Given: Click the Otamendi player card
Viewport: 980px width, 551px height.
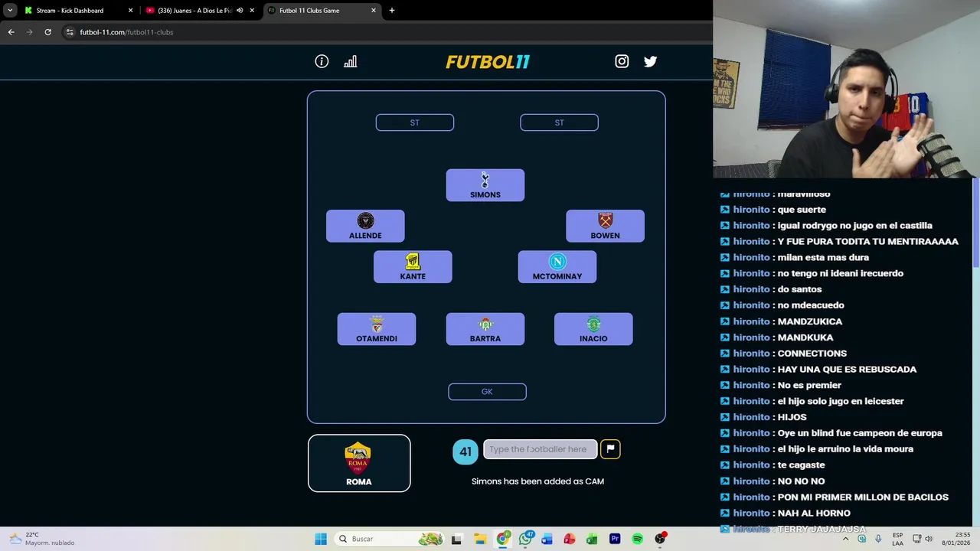Looking at the screenshot, I should (x=377, y=329).
